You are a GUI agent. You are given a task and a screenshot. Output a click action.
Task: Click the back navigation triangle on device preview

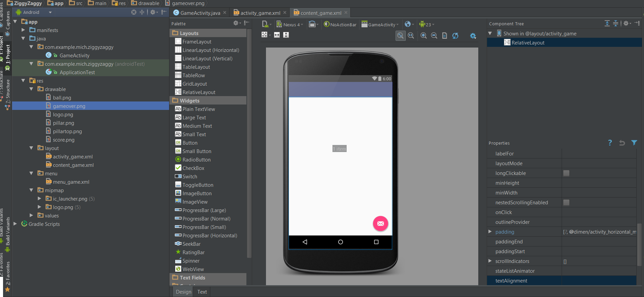pyautogui.click(x=305, y=242)
